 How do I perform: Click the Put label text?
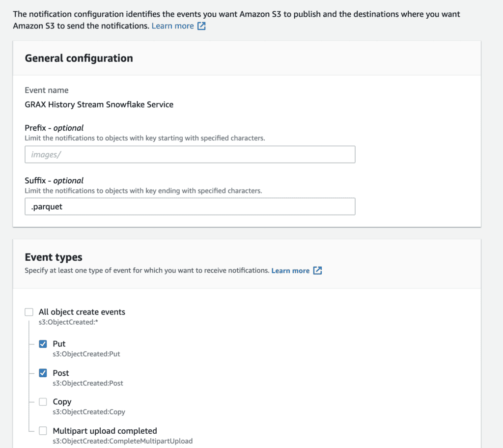tap(59, 344)
